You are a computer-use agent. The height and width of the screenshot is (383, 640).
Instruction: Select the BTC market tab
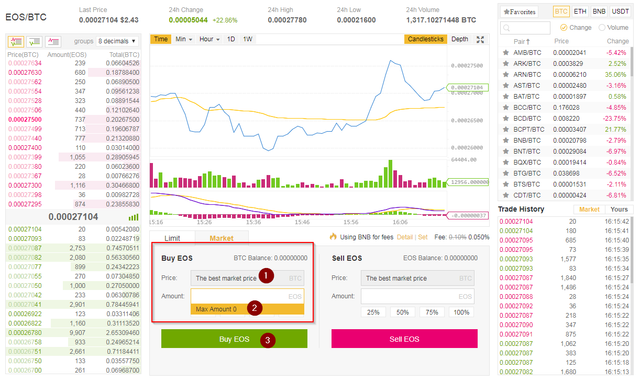click(561, 11)
